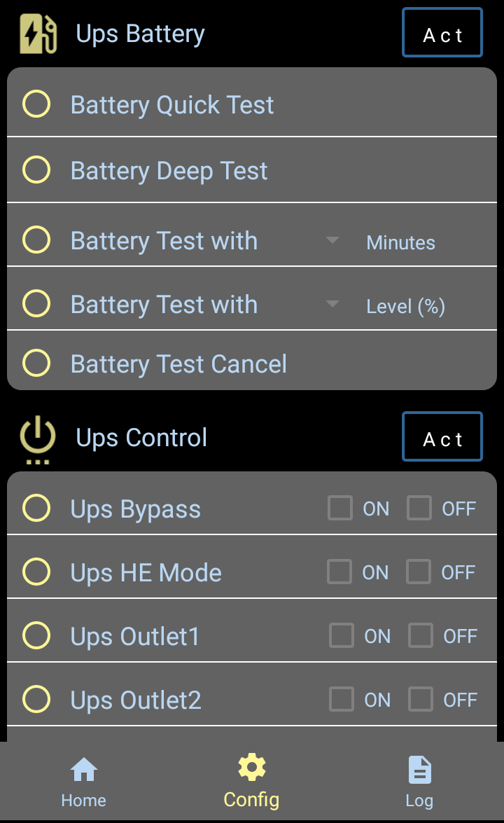
Task: Select the Ups Outlet2 radio button
Action: pyautogui.click(x=36, y=699)
